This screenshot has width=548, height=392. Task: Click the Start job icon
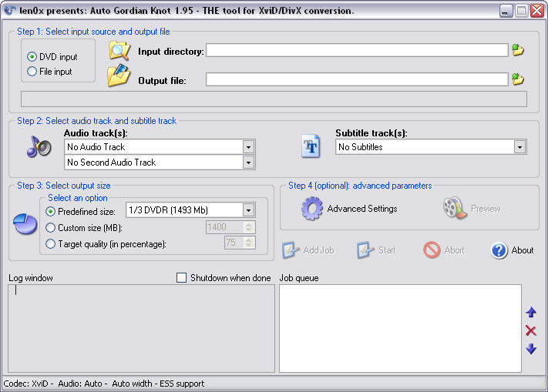pyautogui.click(x=365, y=250)
